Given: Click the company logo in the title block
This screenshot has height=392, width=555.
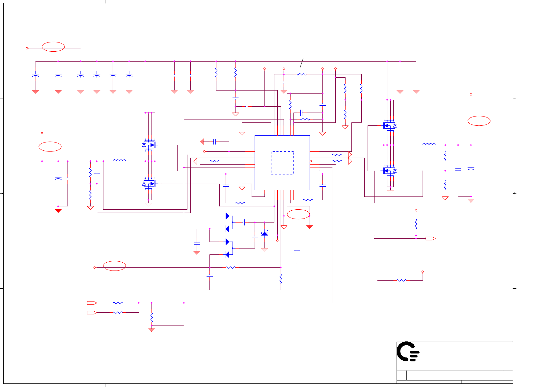Looking at the screenshot, I should 408,352.
